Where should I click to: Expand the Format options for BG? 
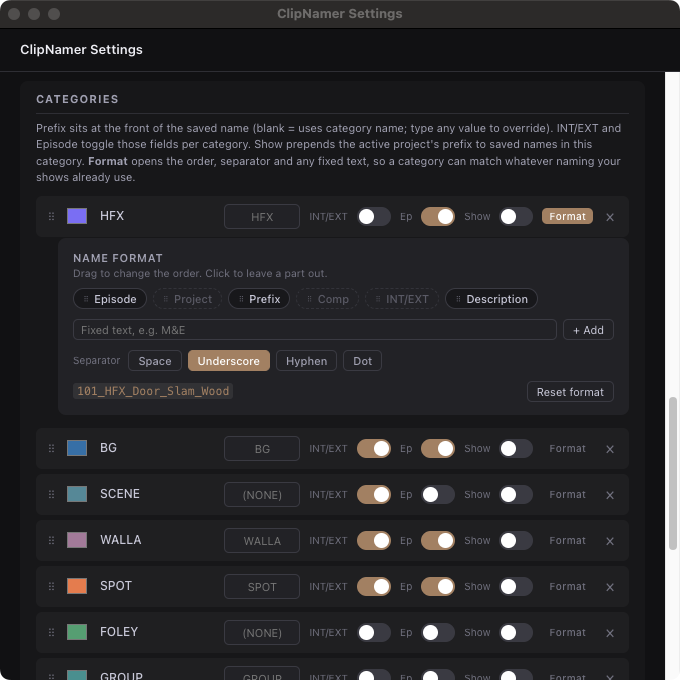click(567, 448)
